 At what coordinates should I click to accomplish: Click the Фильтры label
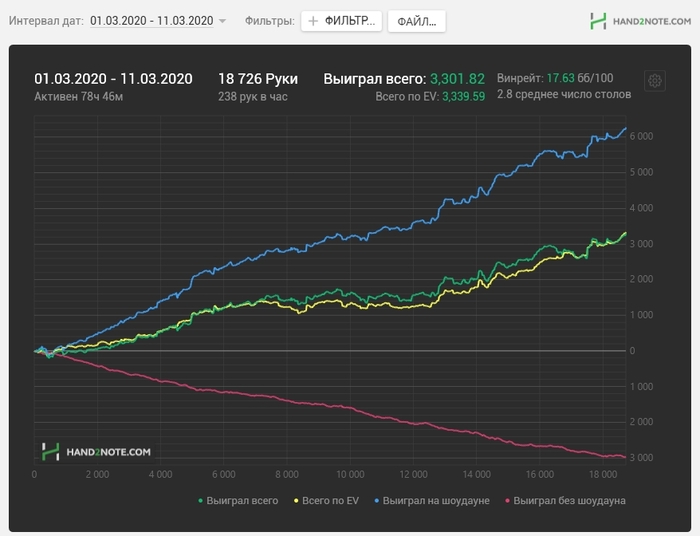coord(270,21)
